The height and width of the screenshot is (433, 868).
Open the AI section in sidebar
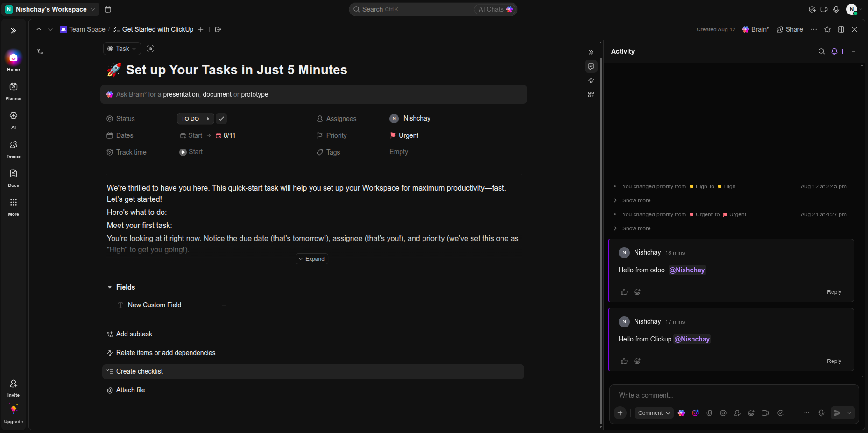[14, 120]
